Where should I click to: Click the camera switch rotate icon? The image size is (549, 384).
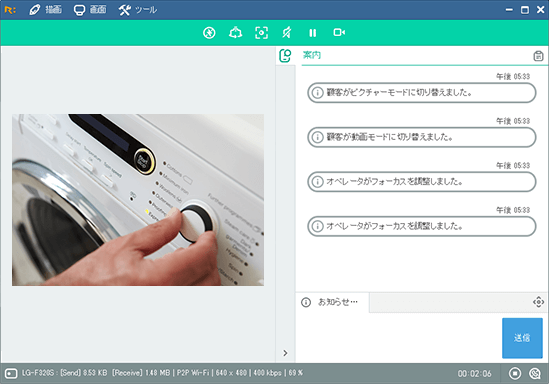[235, 33]
